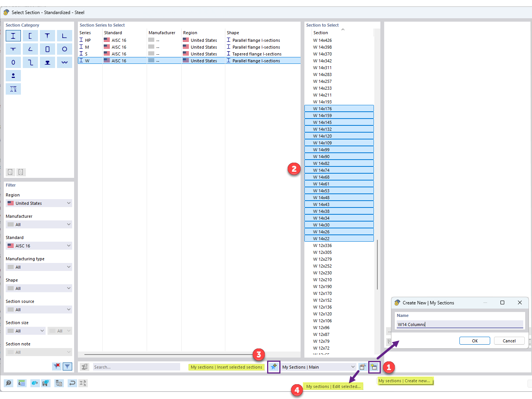
Task: Click the insert selected sections star icon
Action: (274, 367)
